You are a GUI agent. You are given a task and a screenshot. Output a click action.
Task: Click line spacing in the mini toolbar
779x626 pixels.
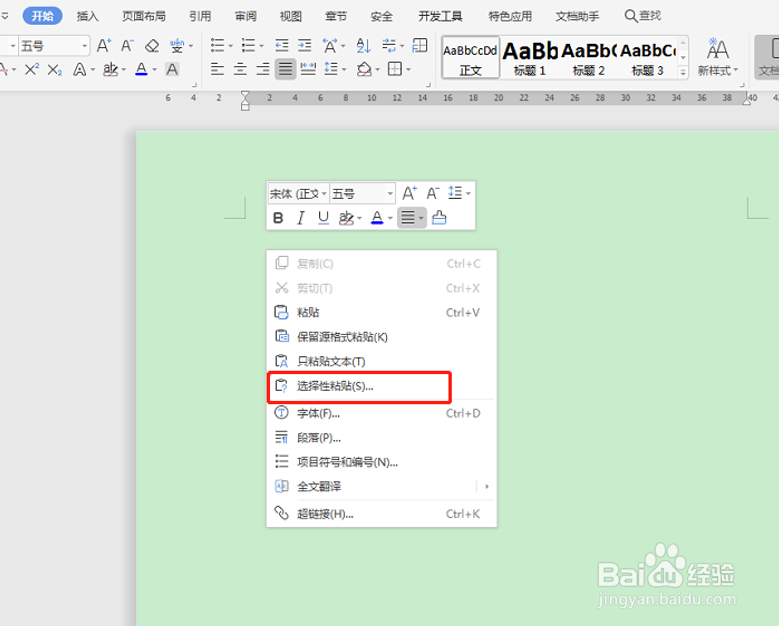point(455,193)
